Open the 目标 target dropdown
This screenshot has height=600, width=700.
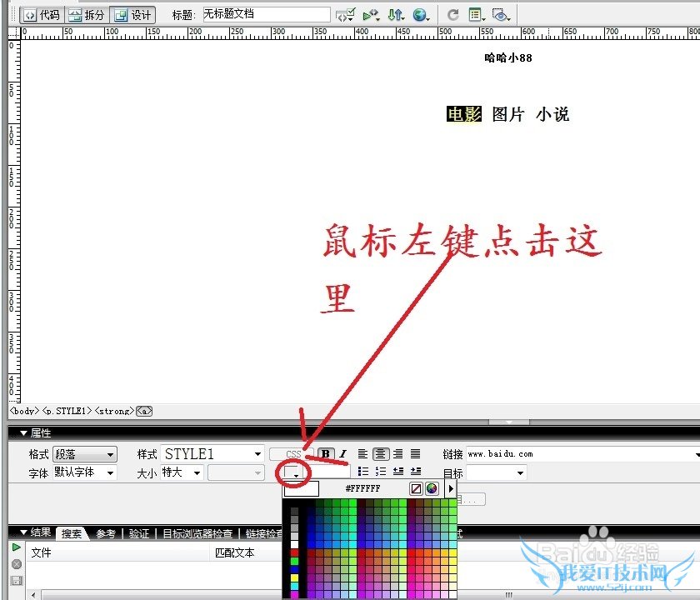pos(497,472)
